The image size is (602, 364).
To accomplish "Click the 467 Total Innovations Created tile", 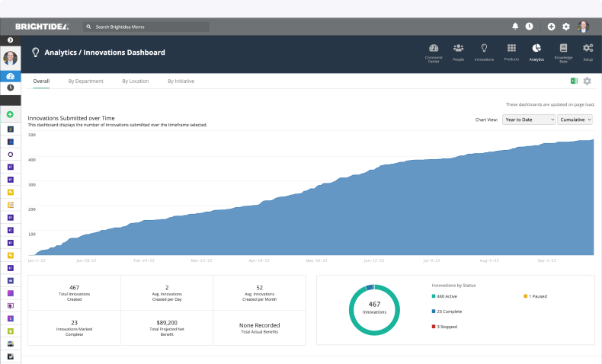I will 74,292.
